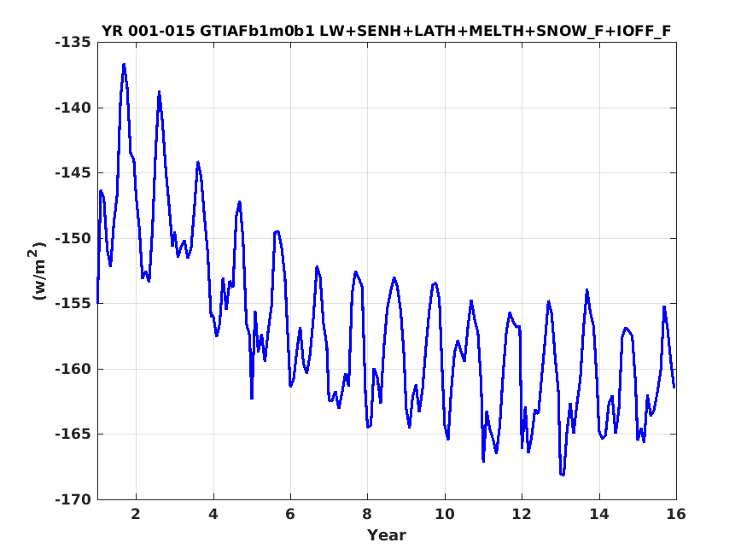Click the blue curve's highest peak near -137
Viewport: 747px width, 560px height.
[124, 65]
